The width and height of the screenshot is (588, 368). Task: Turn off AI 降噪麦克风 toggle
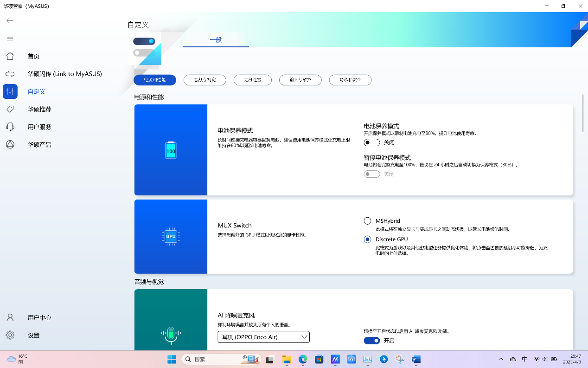coord(371,341)
